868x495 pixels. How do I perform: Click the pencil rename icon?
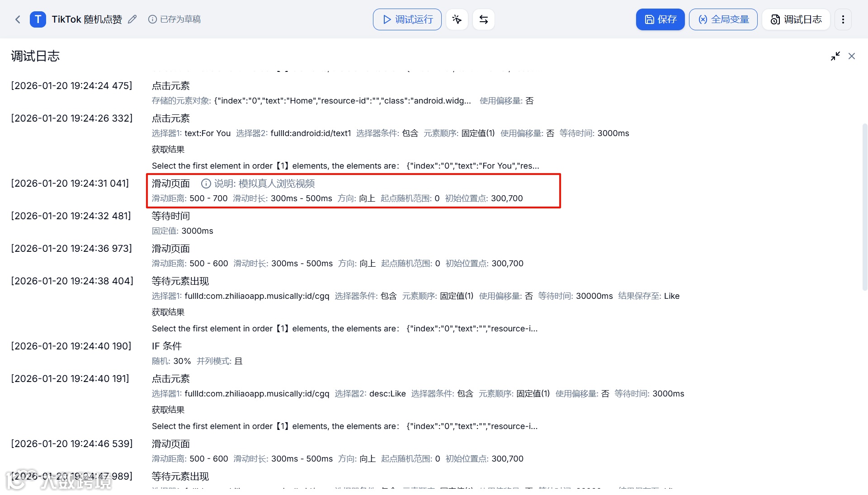coord(132,19)
